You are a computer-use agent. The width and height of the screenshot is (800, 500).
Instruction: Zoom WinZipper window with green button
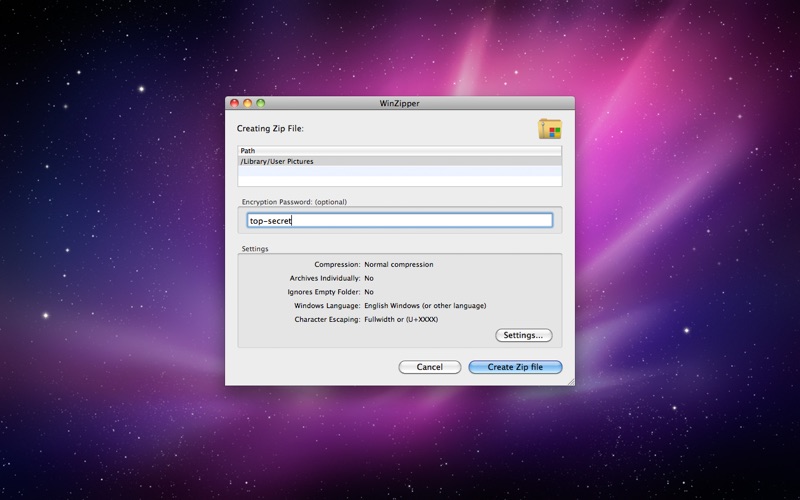click(x=261, y=103)
